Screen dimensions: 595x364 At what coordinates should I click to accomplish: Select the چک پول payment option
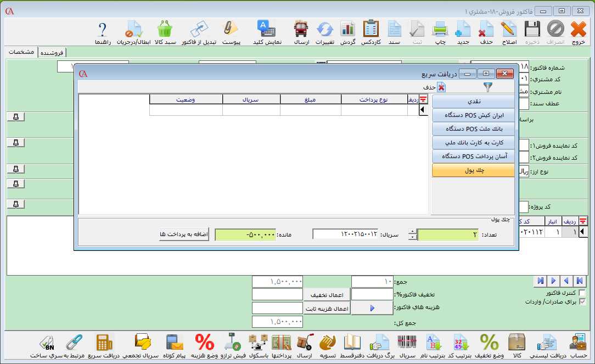click(x=473, y=171)
